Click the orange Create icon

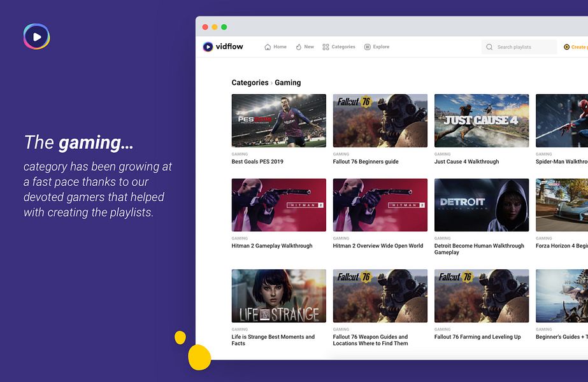566,47
